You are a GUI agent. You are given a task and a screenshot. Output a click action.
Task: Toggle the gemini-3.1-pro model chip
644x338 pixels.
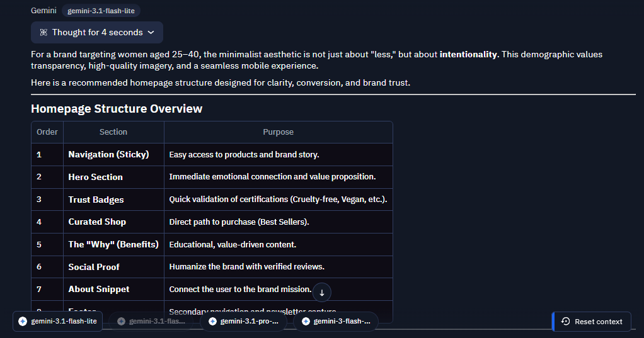tap(244, 321)
